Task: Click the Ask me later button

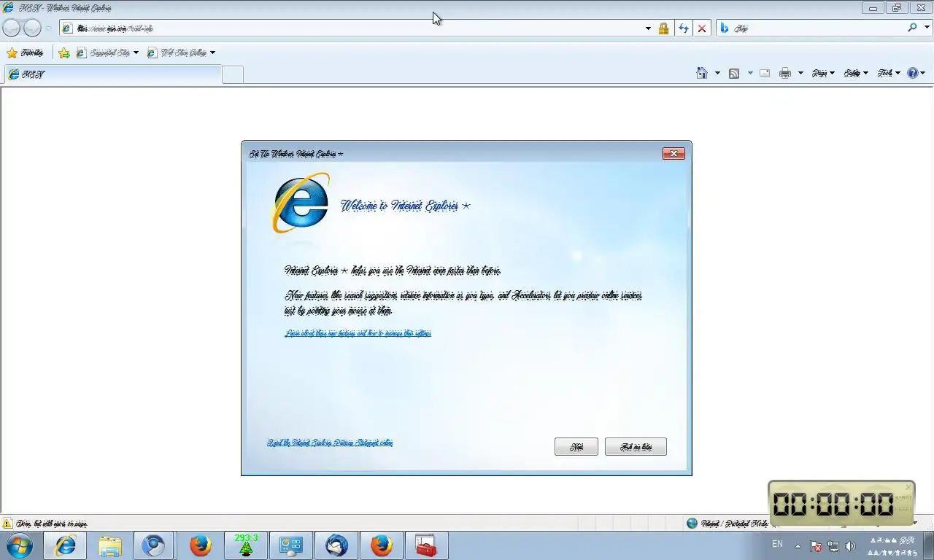Action: tap(636, 447)
